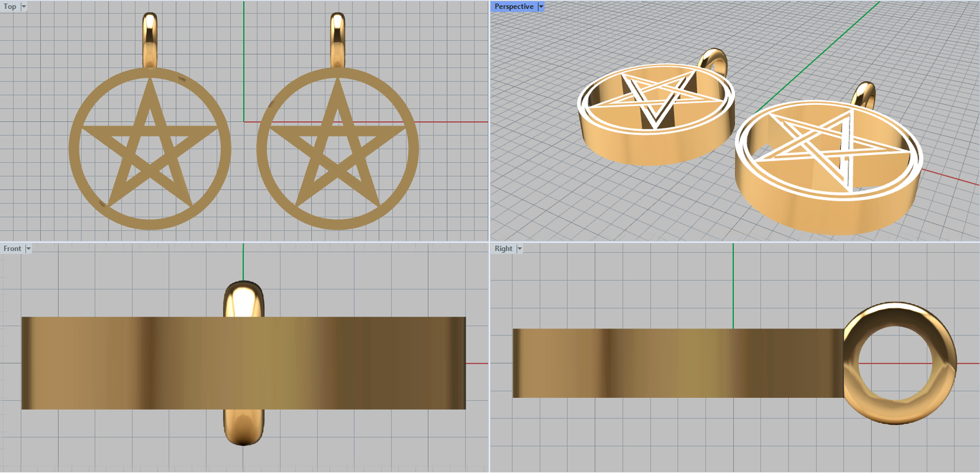Open the Right viewport dropdown arrow
This screenshot has width=980, height=473.
519,249
